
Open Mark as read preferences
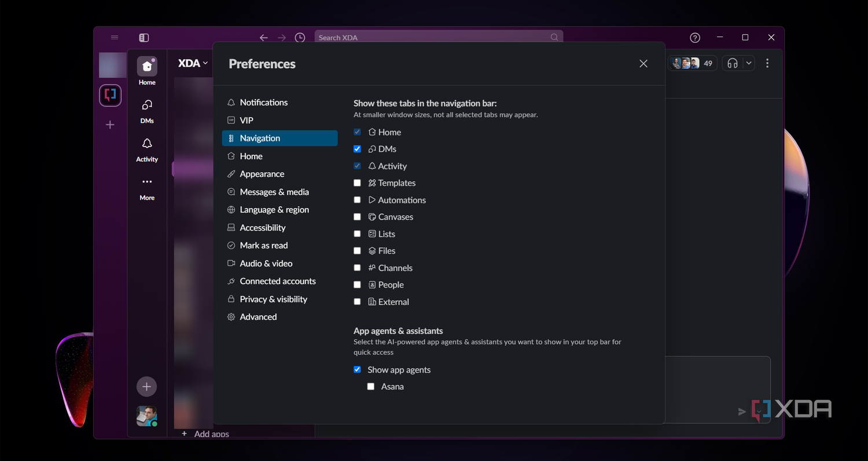point(280,246)
